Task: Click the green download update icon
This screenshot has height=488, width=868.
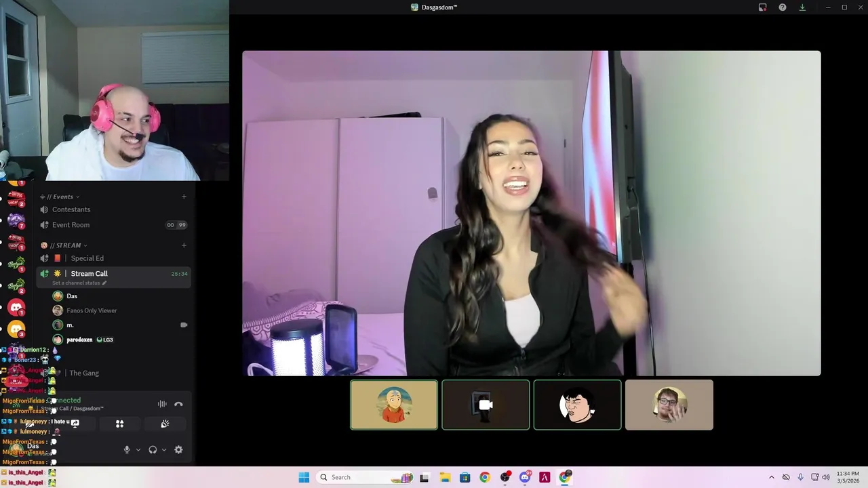Action: (802, 7)
